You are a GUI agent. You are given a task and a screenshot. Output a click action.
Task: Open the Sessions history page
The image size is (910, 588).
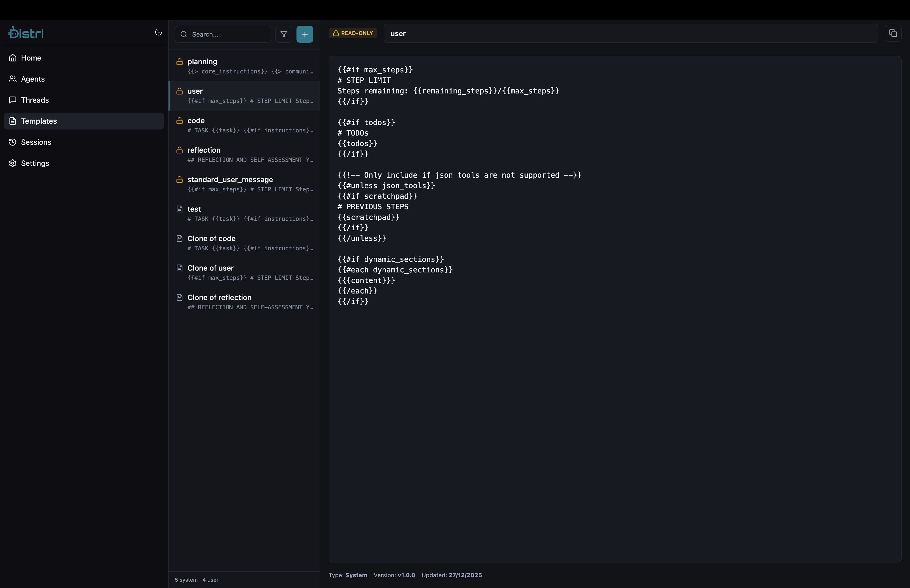coord(36,142)
